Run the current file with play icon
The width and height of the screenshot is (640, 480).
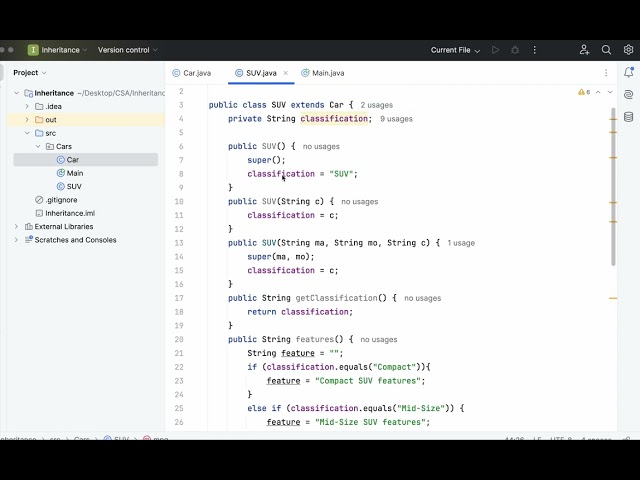(495, 50)
